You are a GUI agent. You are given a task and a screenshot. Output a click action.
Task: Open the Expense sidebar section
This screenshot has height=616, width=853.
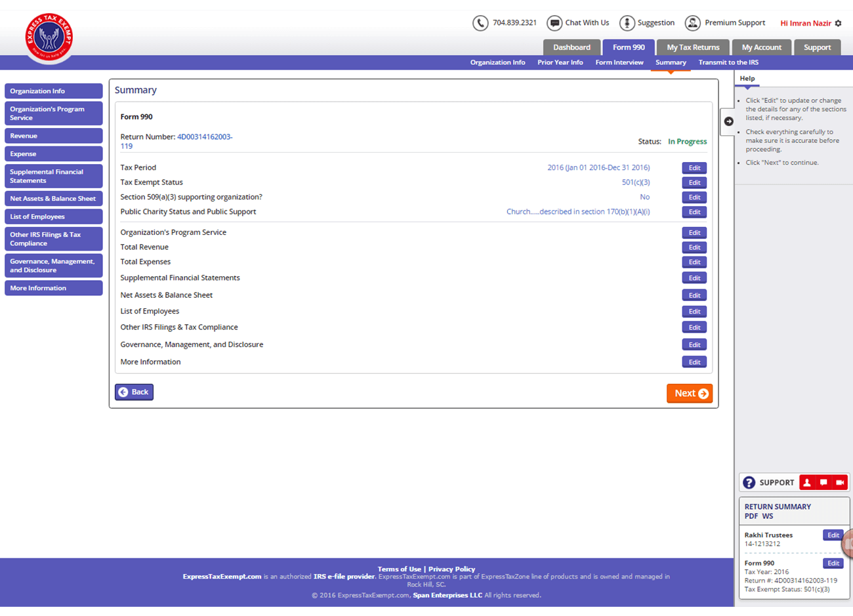pyautogui.click(x=54, y=154)
